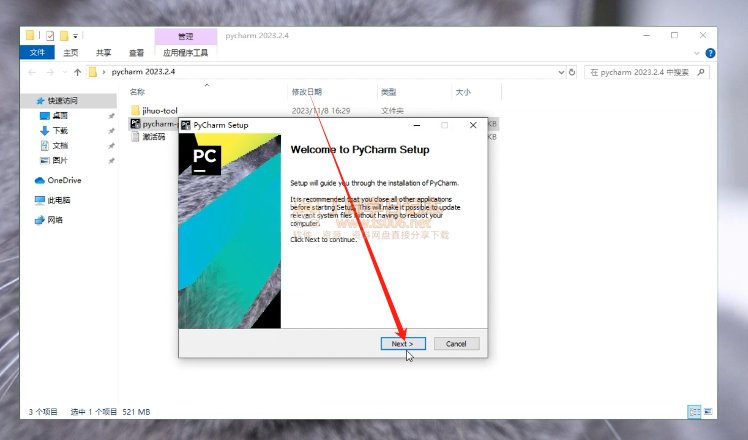This screenshot has height=440, width=748.
Task: Select 快速访问 in navigation pane
Action: pos(62,101)
